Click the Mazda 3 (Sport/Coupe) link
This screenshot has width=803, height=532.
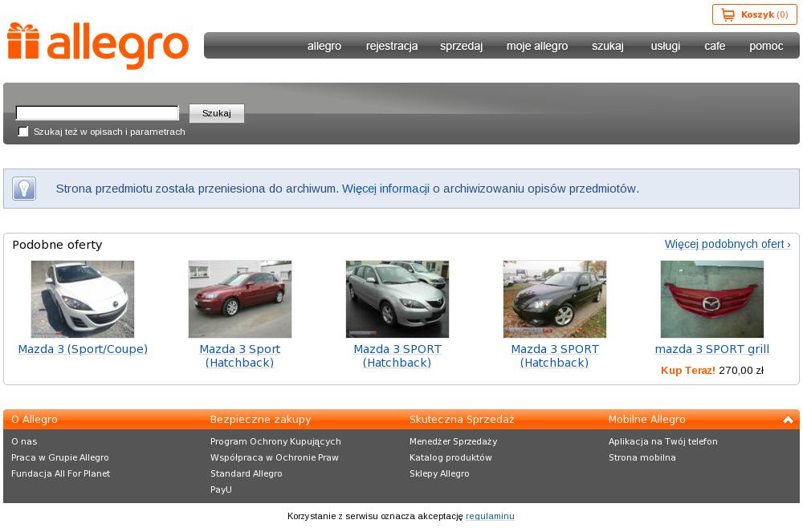pyautogui.click(x=83, y=349)
